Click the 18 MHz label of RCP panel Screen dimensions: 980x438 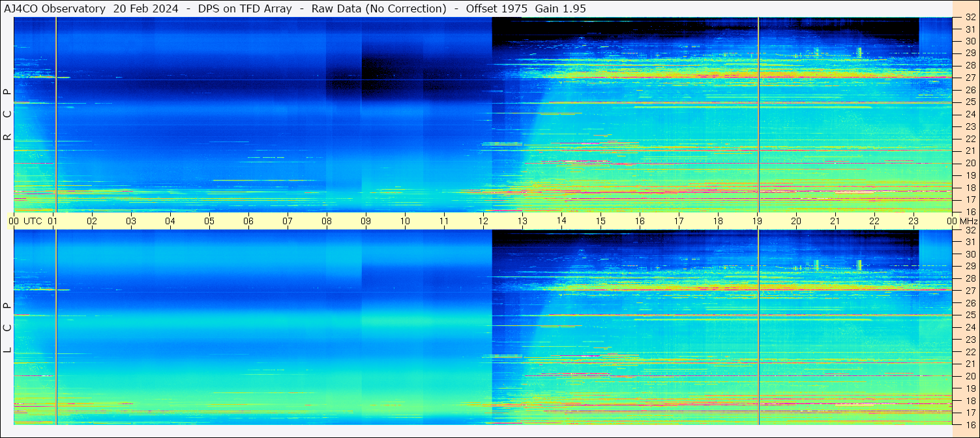click(970, 187)
